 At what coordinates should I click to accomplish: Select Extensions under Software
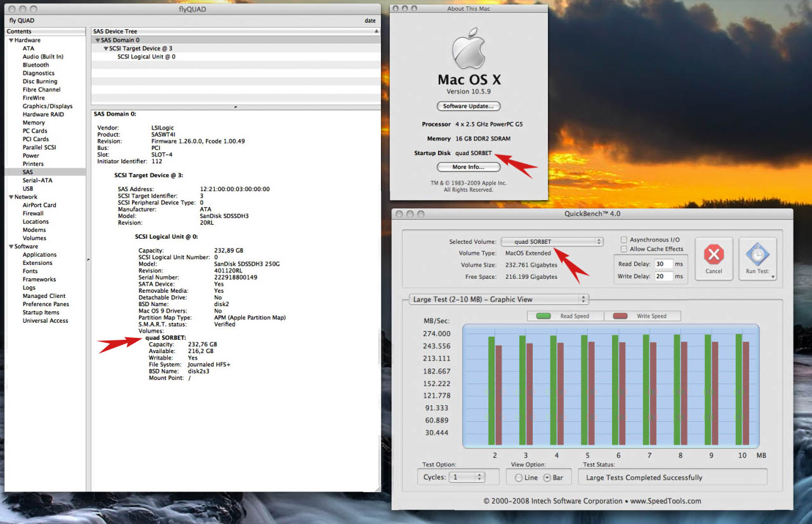pos(37,263)
